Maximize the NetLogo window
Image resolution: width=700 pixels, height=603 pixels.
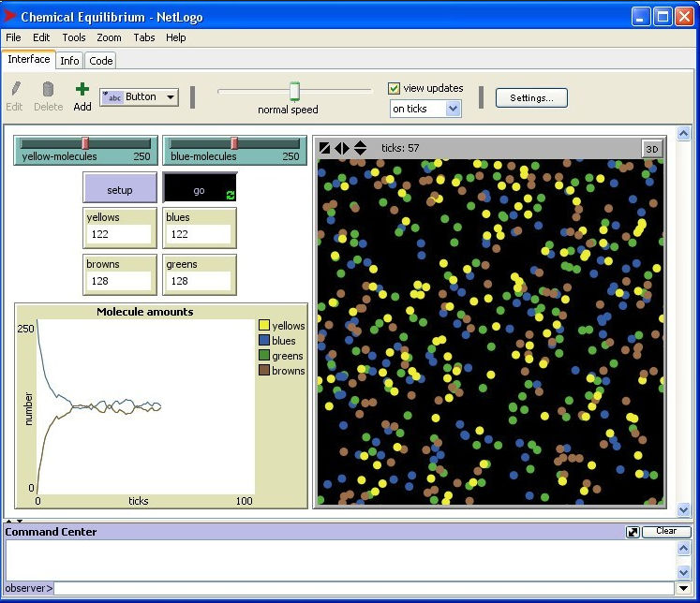(x=663, y=17)
